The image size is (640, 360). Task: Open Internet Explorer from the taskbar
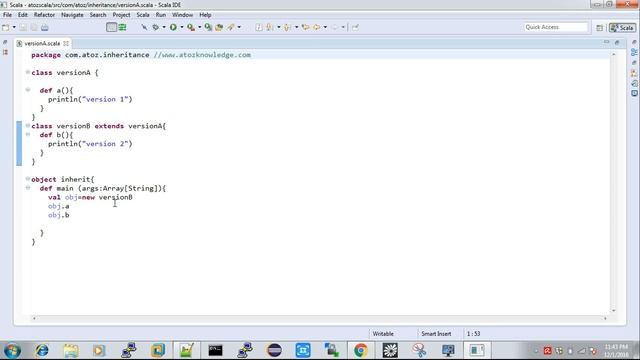42,351
